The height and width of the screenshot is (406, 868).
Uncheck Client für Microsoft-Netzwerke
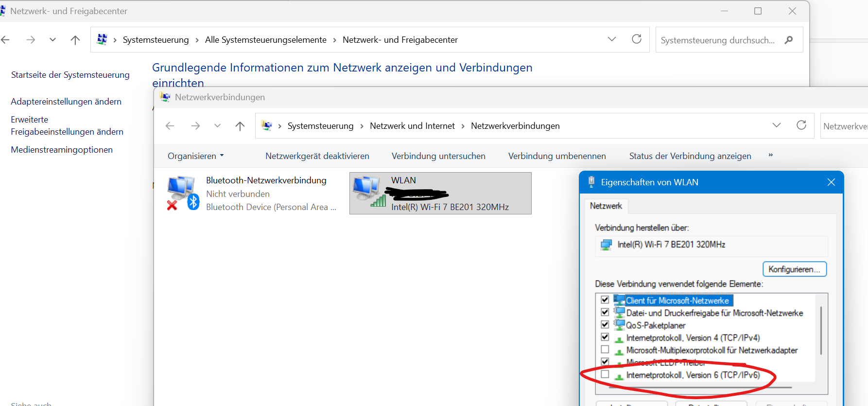pos(605,300)
